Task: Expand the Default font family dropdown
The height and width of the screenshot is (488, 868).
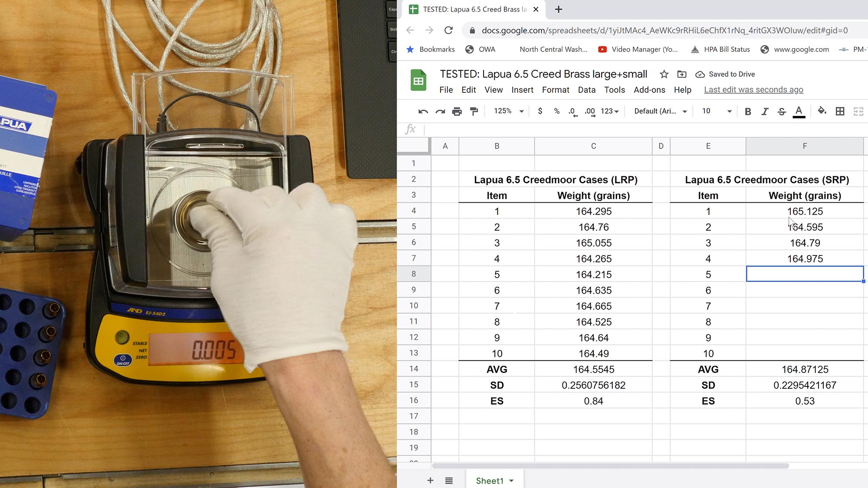Action: pos(660,111)
